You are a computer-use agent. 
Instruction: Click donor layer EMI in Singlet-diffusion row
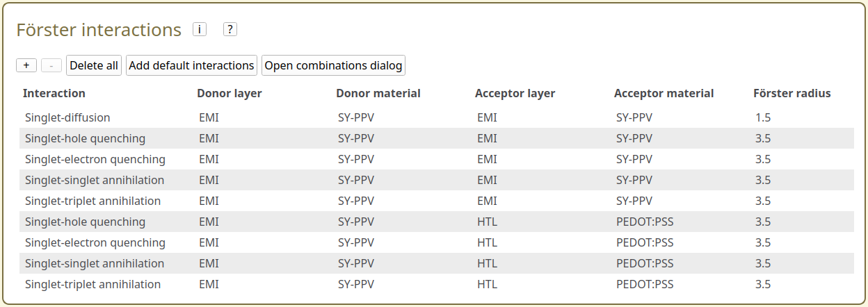209,117
